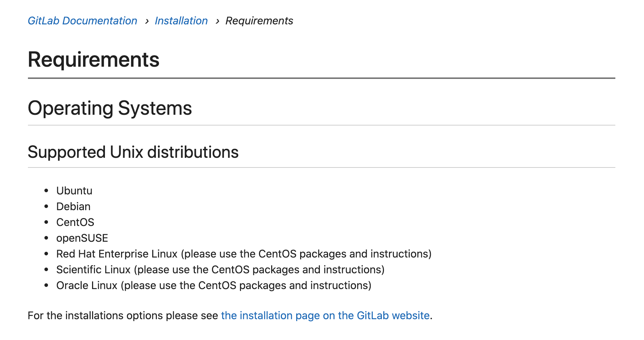Click the standalone CentOS list entry
The image size is (644, 340).
click(x=75, y=222)
